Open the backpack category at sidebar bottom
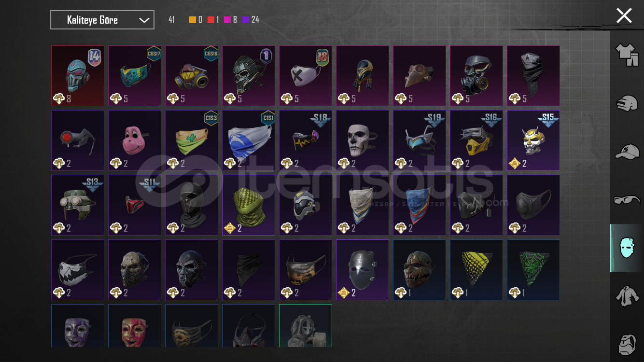This screenshot has height=362, width=644. coord(627,344)
